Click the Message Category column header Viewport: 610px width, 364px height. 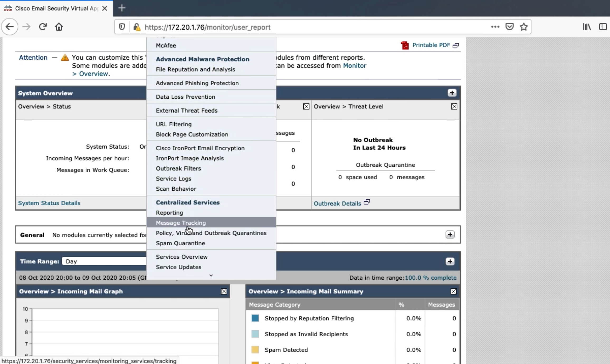pos(275,305)
